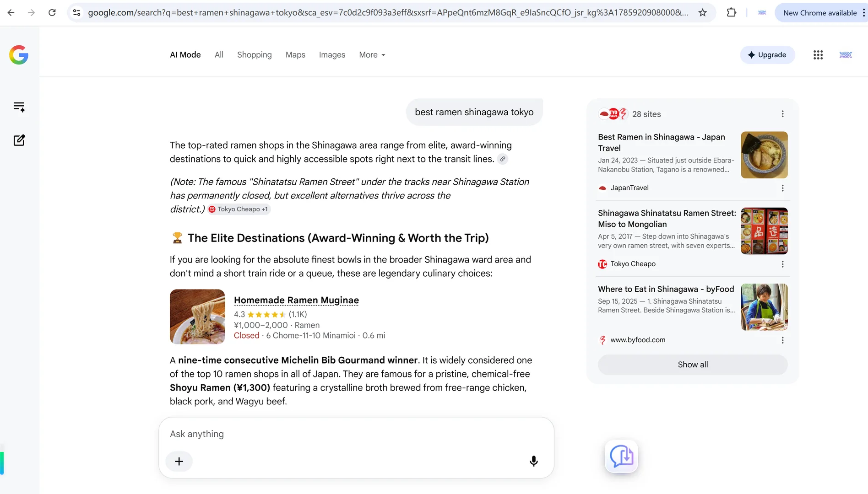Click the floating chat download extension icon
The image size is (868, 494).
tap(621, 456)
